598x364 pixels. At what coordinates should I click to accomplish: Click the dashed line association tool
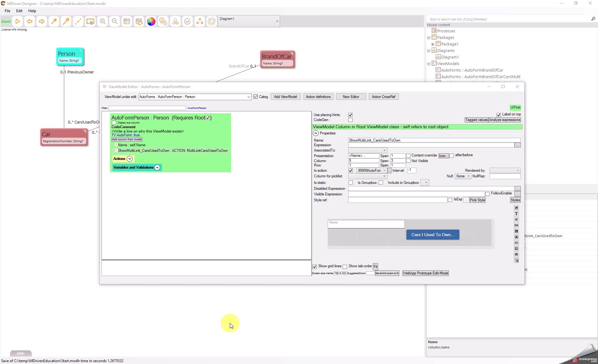pos(78,21)
